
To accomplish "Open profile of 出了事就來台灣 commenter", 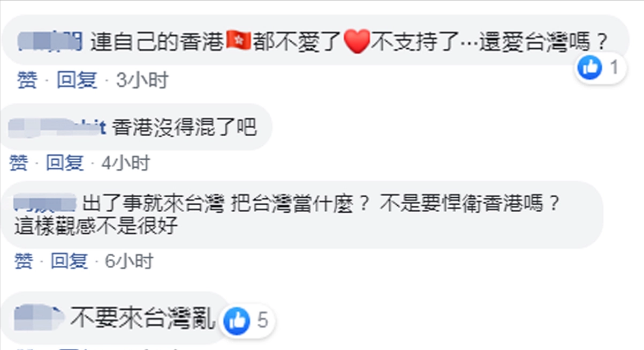I will [x=44, y=204].
